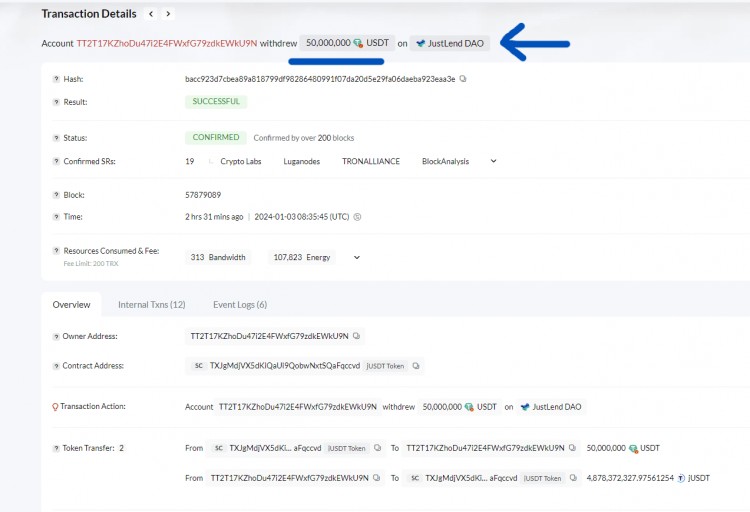Open TRONALLIANCE super representative
750x512 pixels.
click(371, 160)
